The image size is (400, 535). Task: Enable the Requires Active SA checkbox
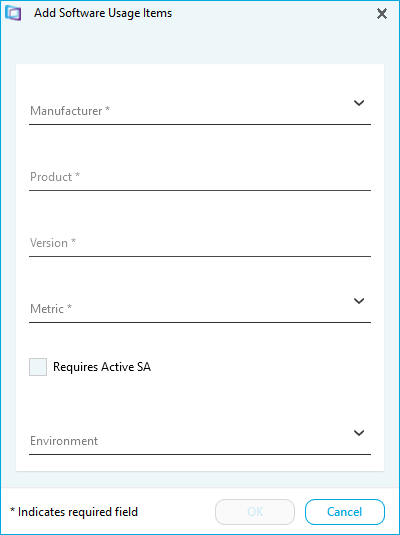pyautogui.click(x=38, y=367)
